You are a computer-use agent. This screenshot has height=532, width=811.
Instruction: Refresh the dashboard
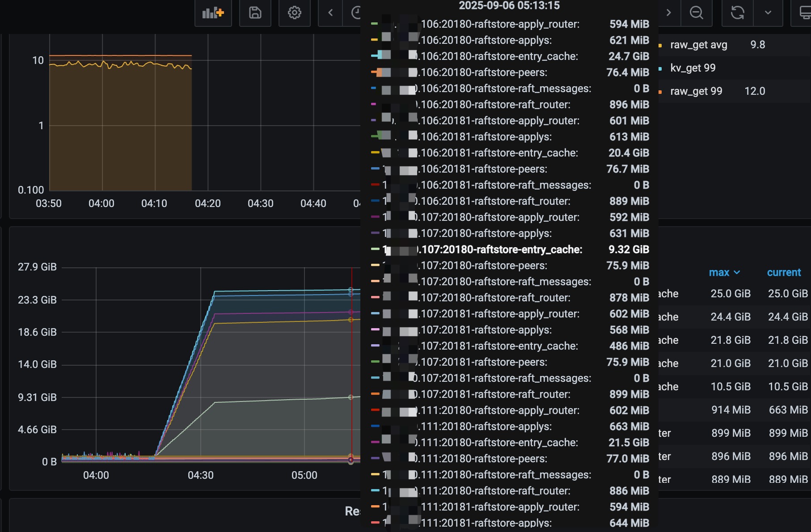point(737,13)
